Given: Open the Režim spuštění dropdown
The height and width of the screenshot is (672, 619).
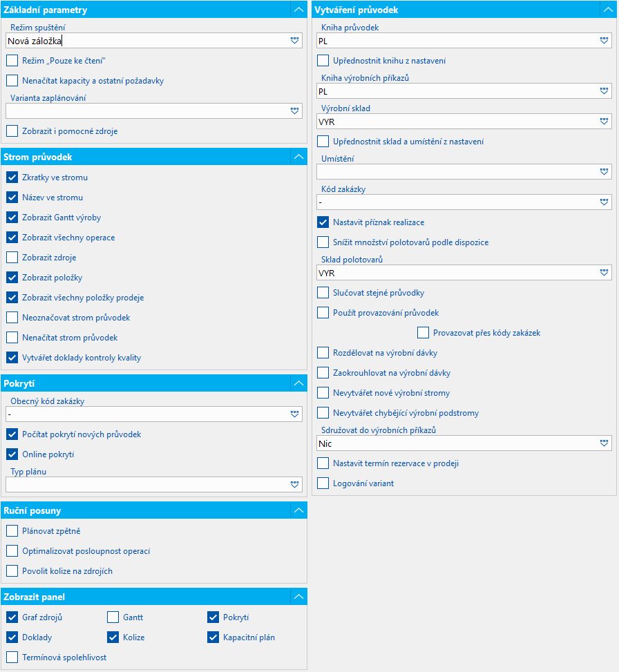Looking at the screenshot, I should pos(295,41).
